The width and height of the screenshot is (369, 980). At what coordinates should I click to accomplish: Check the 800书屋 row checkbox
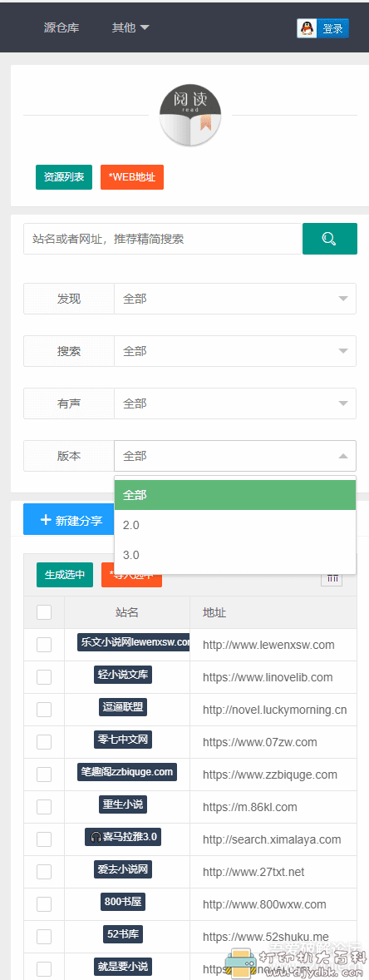click(44, 905)
